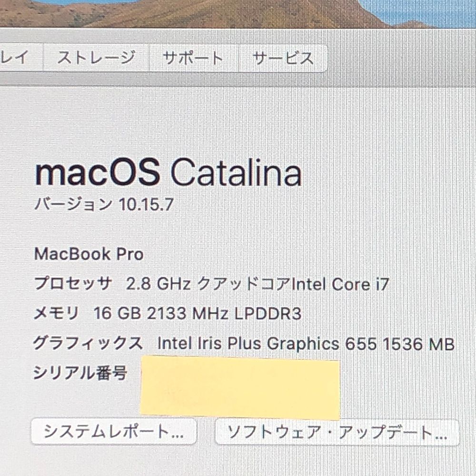
Task: Open ソフトウェア・アップデート... button
Action: 337,432
